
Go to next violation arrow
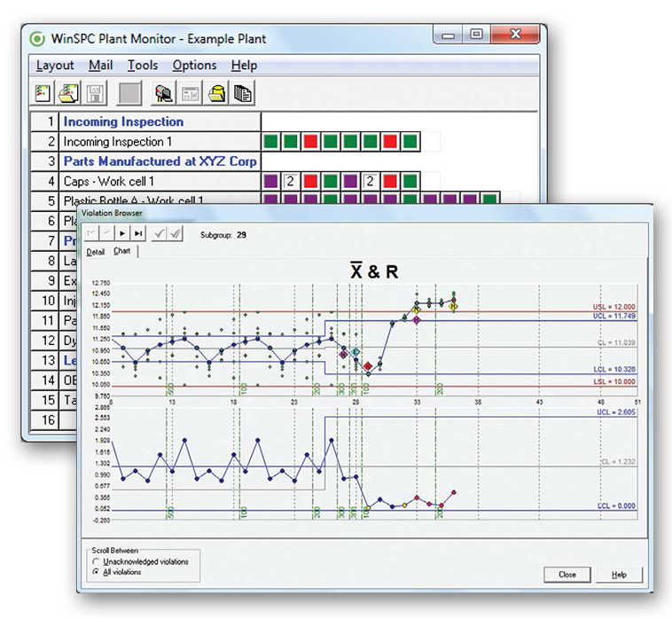coord(122,233)
